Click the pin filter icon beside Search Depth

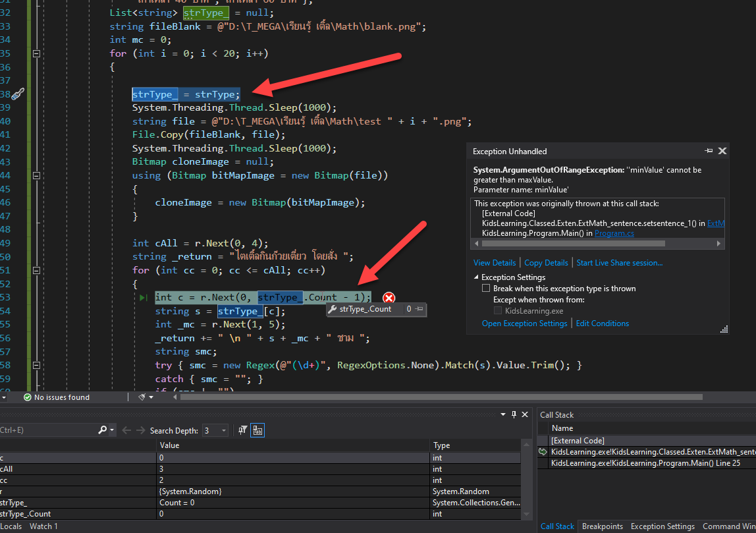pyautogui.click(x=243, y=430)
